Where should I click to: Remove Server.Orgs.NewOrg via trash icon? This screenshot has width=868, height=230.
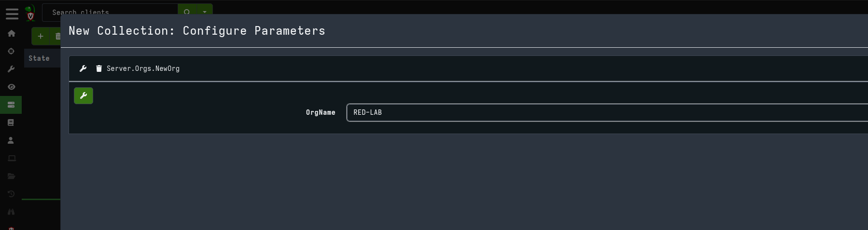[x=99, y=68]
